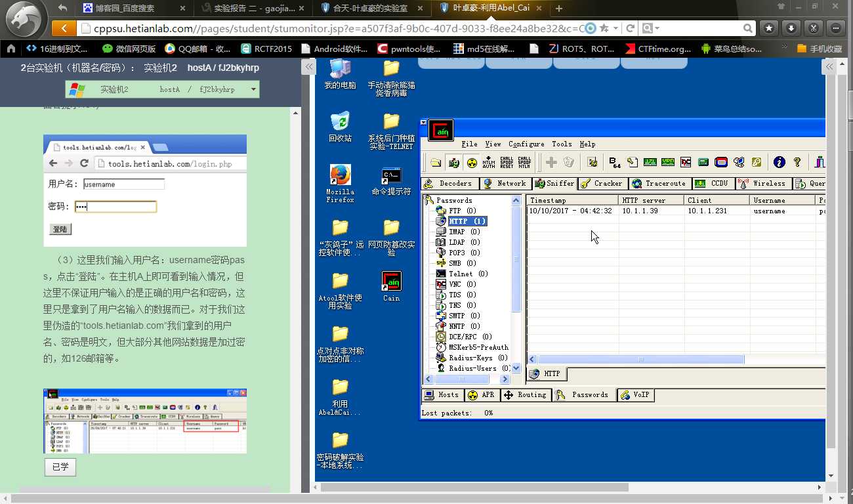The height and width of the screenshot is (504, 853).
Task: Open the RCTF2015 bookmark
Action: point(266,49)
